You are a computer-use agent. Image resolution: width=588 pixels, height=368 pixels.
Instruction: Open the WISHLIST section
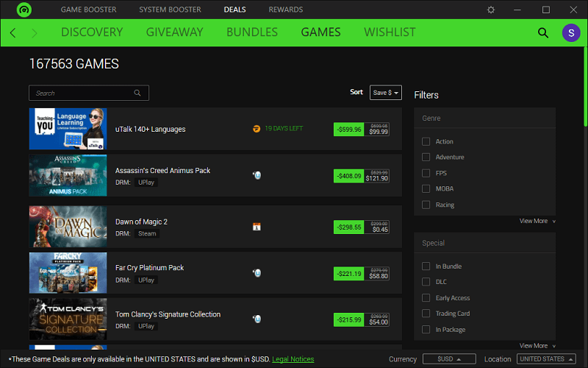[390, 32]
